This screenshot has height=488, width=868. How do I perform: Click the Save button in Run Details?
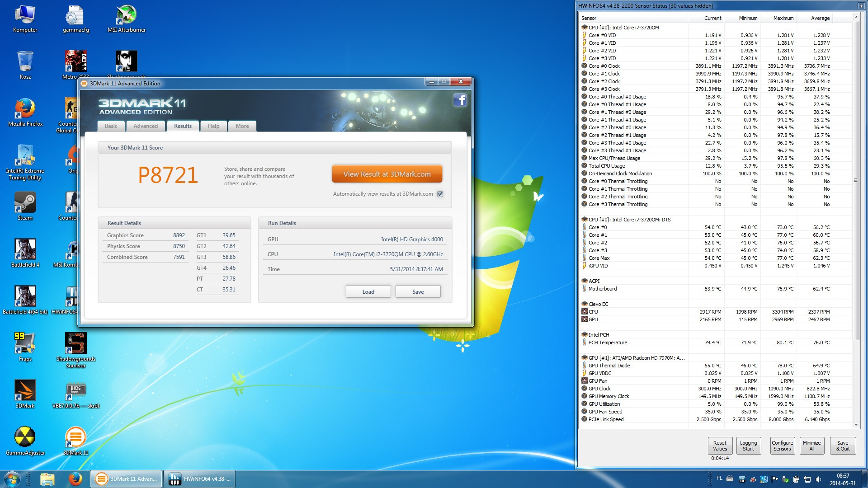click(x=418, y=291)
